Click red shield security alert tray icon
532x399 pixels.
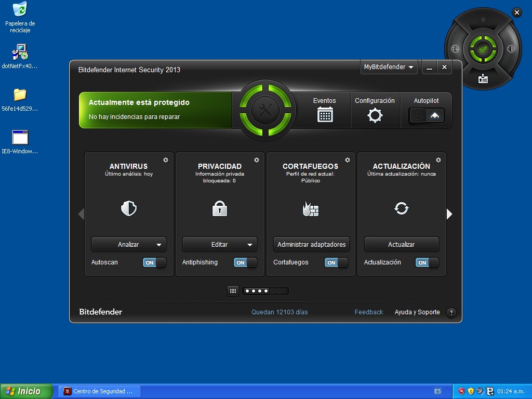pyautogui.click(x=461, y=391)
